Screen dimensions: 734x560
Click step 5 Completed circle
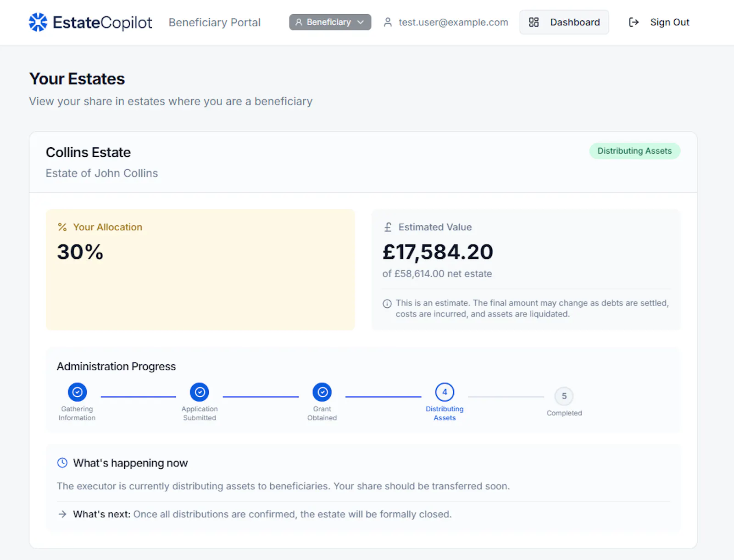point(564,396)
